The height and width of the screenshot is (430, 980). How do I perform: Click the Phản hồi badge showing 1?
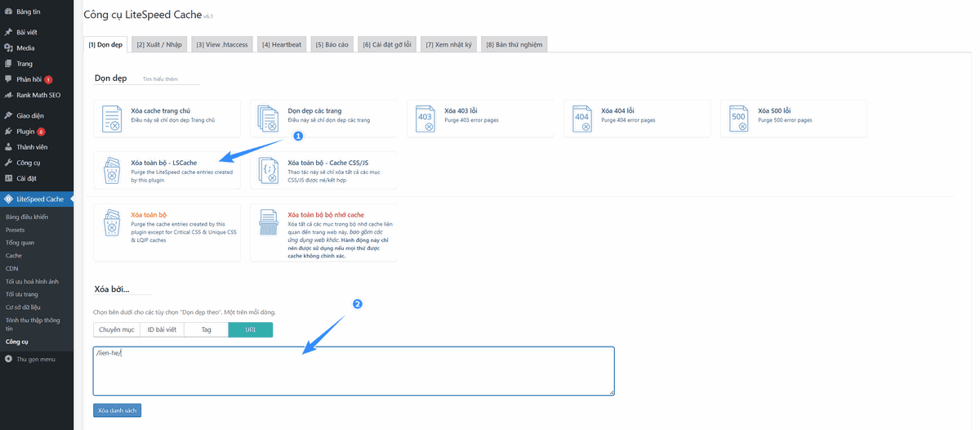pyautogui.click(x=48, y=80)
